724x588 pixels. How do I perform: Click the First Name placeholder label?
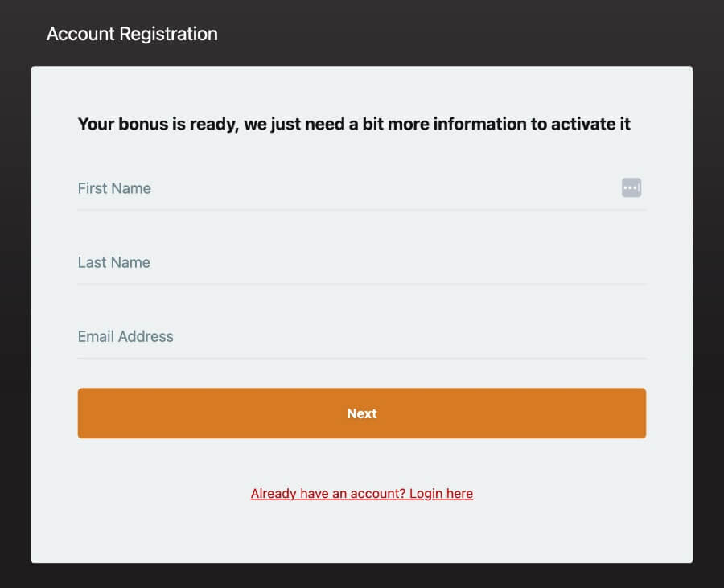click(114, 188)
